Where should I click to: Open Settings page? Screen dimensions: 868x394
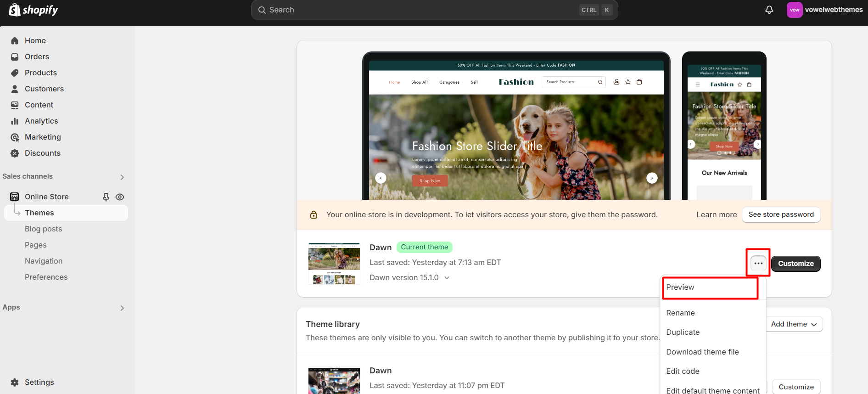coord(39,383)
